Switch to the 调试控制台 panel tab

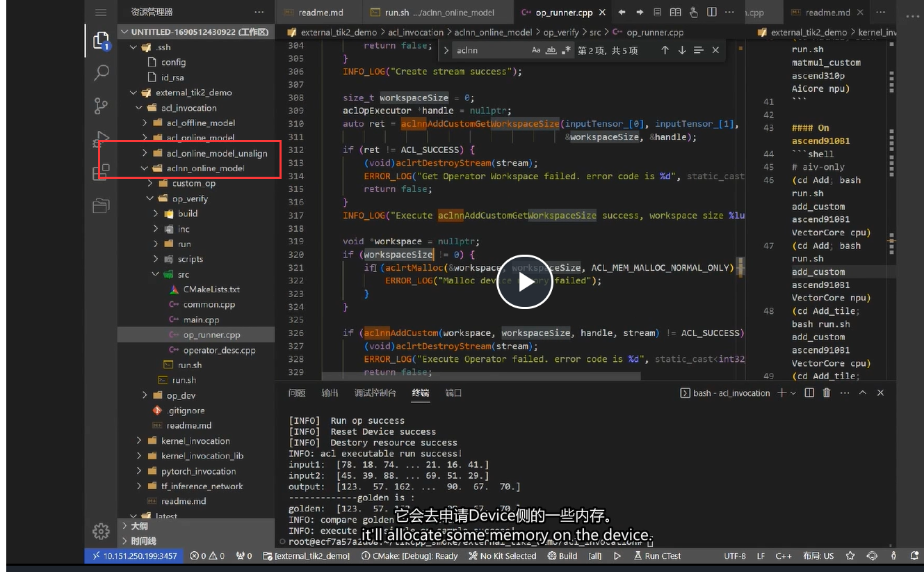coord(375,393)
